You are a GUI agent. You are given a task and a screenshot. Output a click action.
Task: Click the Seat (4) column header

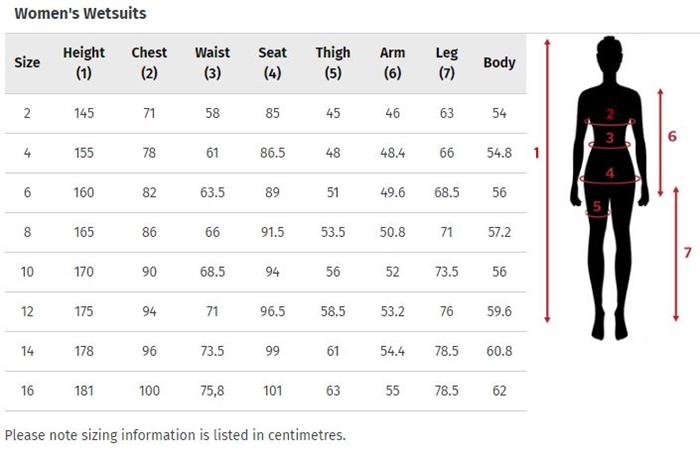(x=272, y=63)
